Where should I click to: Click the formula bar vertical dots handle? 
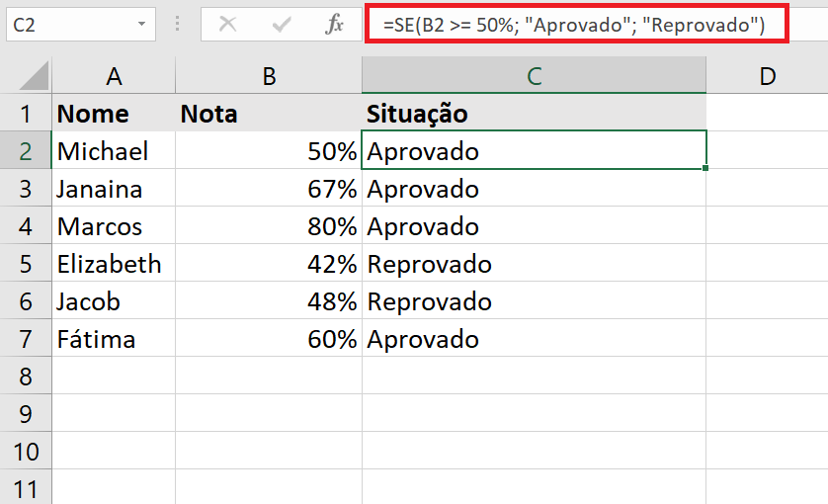(x=178, y=24)
